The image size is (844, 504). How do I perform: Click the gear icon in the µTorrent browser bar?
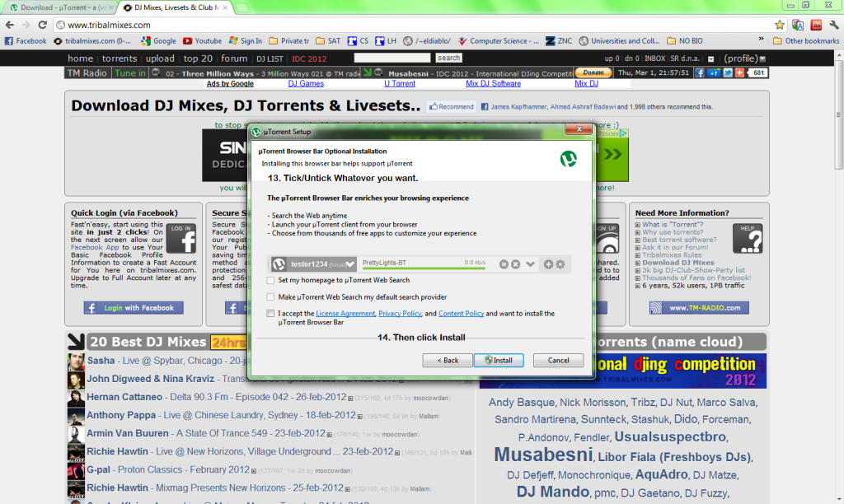[x=560, y=264]
